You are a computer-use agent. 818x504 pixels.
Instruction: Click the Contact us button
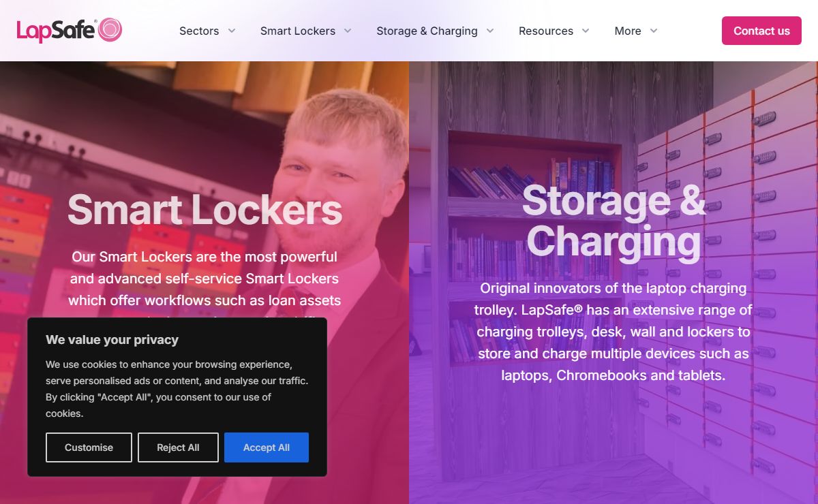point(761,31)
